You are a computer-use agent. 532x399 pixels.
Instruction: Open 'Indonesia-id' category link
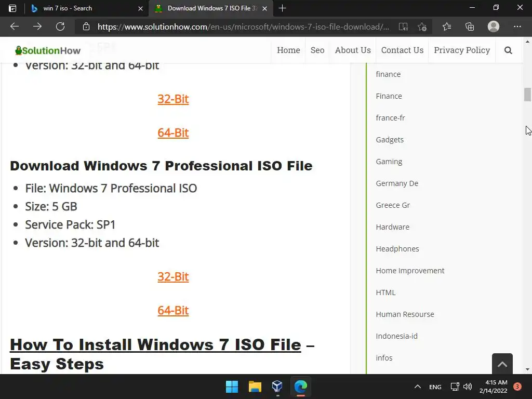tap(396, 336)
